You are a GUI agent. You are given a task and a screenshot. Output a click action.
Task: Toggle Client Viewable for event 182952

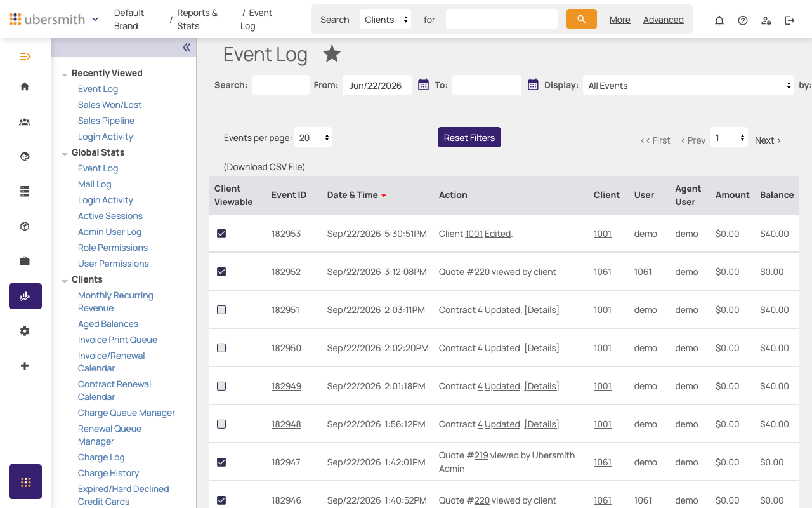coord(221,272)
